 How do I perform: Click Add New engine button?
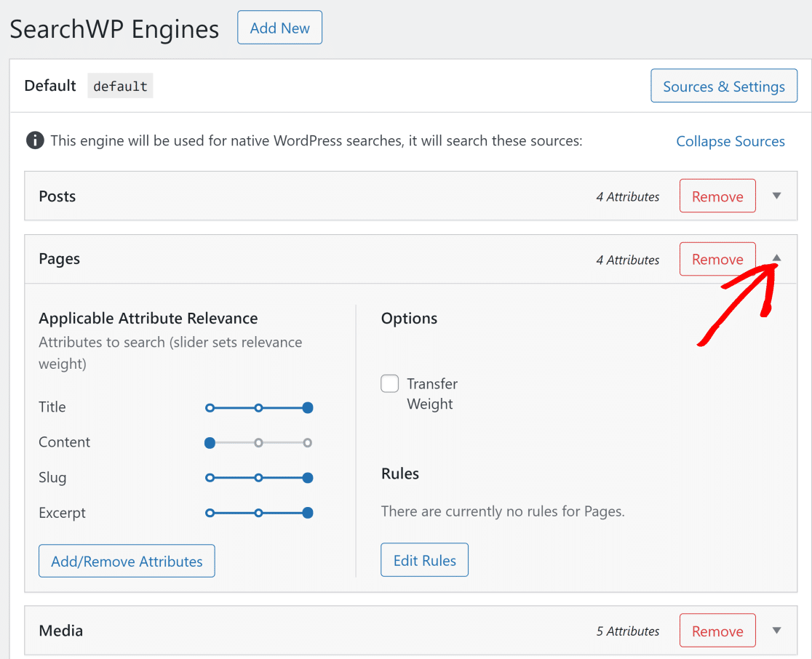279,28
